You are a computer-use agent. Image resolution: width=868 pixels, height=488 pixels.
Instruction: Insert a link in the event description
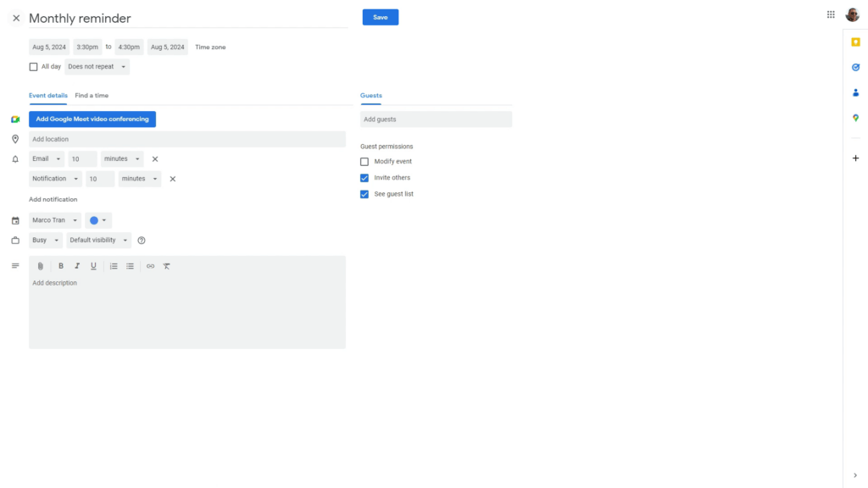tap(150, 265)
